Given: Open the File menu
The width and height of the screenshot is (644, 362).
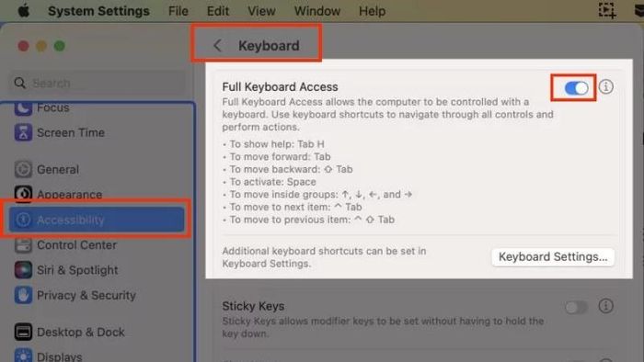Looking at the screenshot, I should click(178, 11).
